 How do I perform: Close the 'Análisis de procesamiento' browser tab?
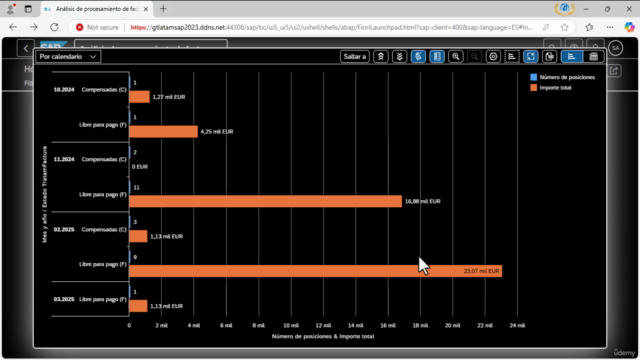[146, 9]
